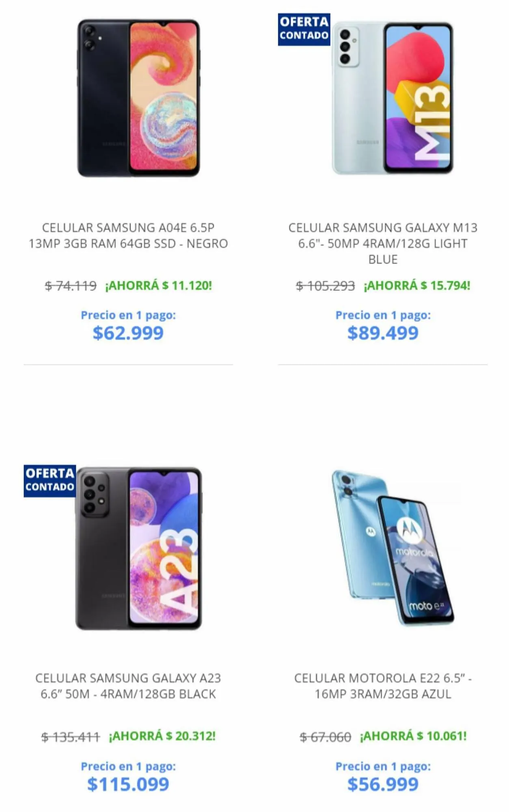This screenshot has width=509, height=812.
Task: Click the crossed-out $ 135.411 original price
Action: pos(71,736)
